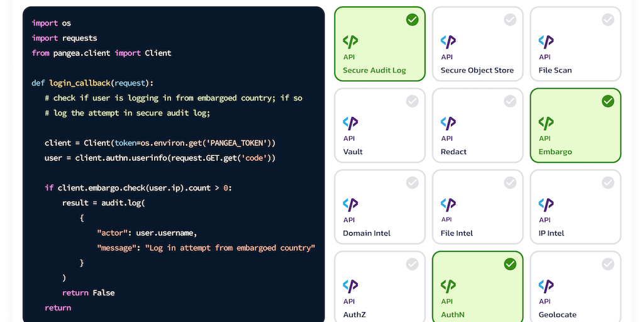Check the Geolocate card checkmark
Screen dimensions: 644x322
[608, 264]
